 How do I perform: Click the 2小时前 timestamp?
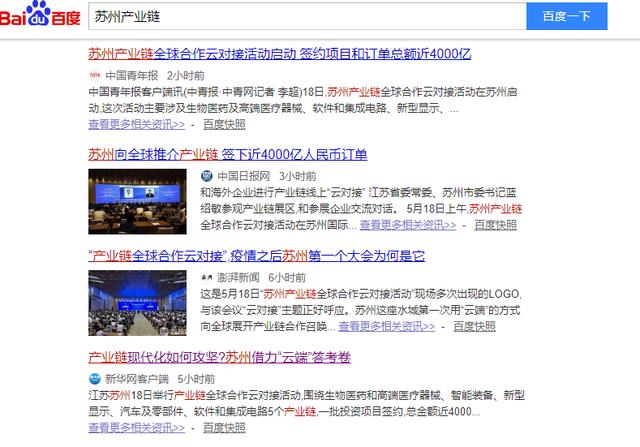pos(186,76)
